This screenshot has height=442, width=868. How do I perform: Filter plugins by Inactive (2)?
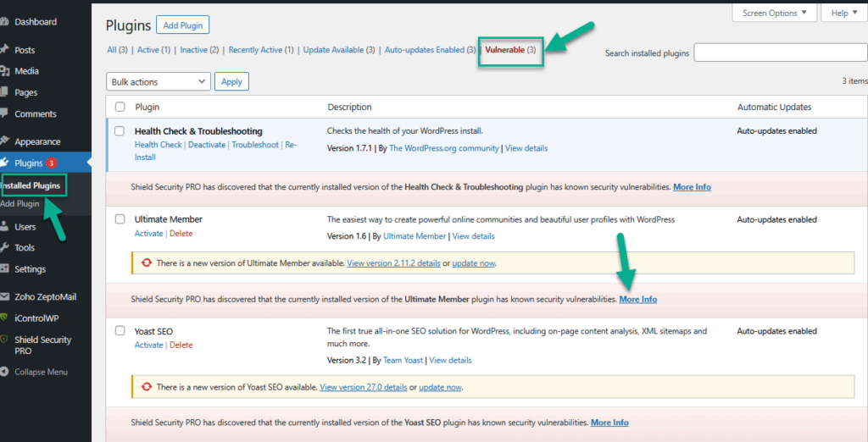(199, 50)
